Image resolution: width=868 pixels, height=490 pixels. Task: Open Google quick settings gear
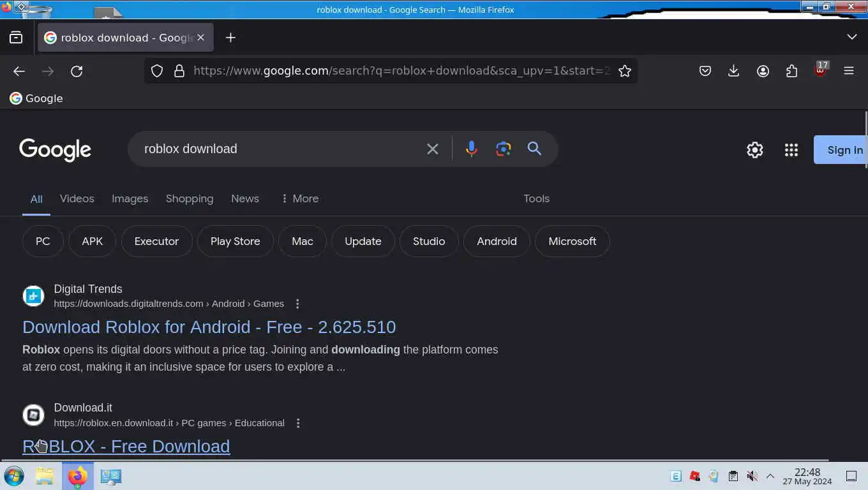coord(755,150)
